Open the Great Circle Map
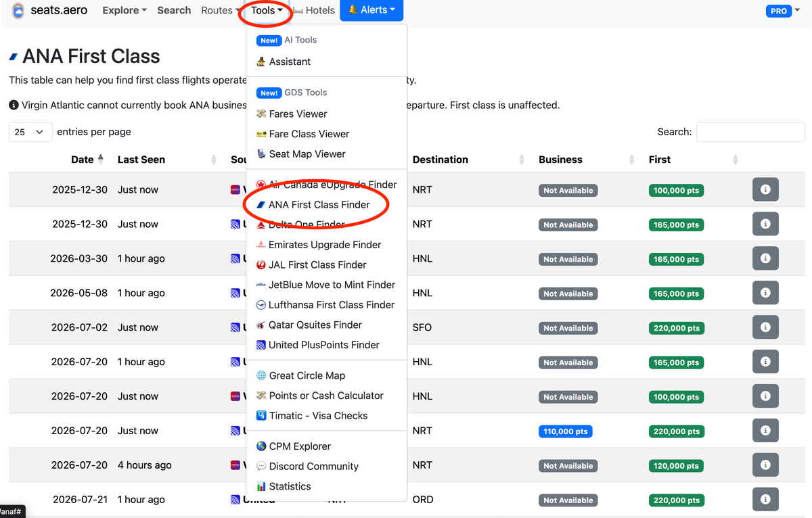Screen dimensions: 812x518 pyautogui.click(x=300, y=375)
